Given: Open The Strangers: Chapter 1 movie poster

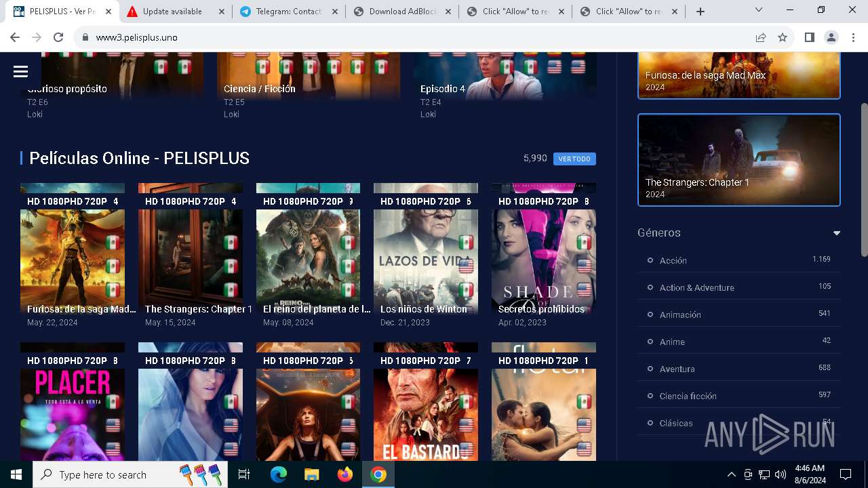Looking at the screenshot, I should (191, 249).
